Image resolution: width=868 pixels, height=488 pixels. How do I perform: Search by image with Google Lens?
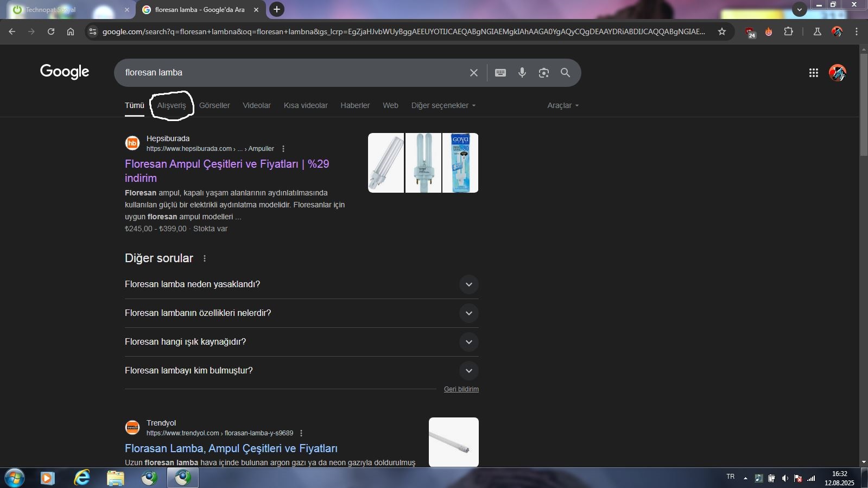coord(544,73)
